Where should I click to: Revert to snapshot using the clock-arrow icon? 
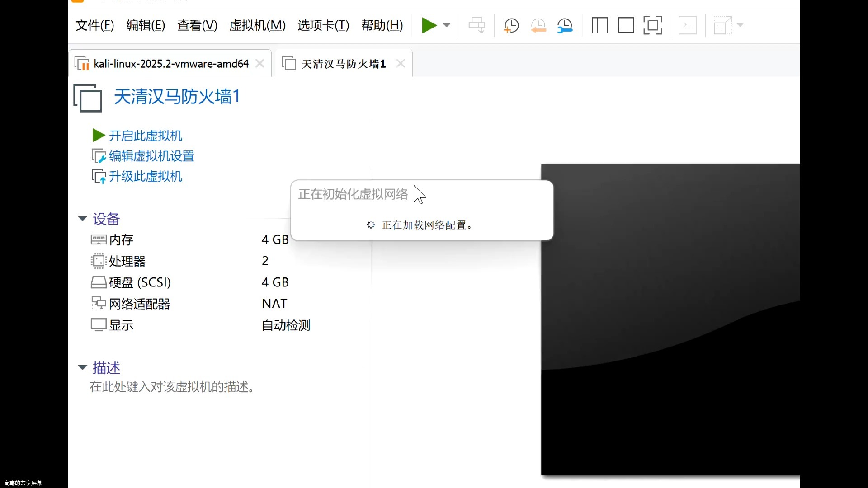pyautogui.click(x=538, y=25)
